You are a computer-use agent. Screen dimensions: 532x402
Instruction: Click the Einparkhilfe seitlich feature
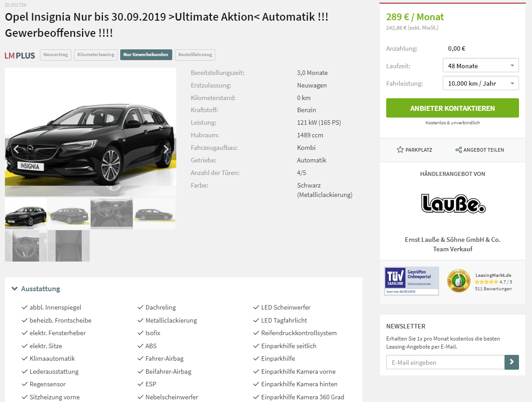(x=289, y=345)
